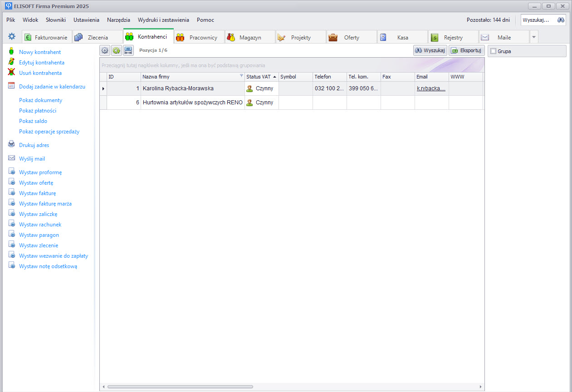
Task: Select the Hurtownia artykułów spożywczych RENO row
Action: coord(192,103)
